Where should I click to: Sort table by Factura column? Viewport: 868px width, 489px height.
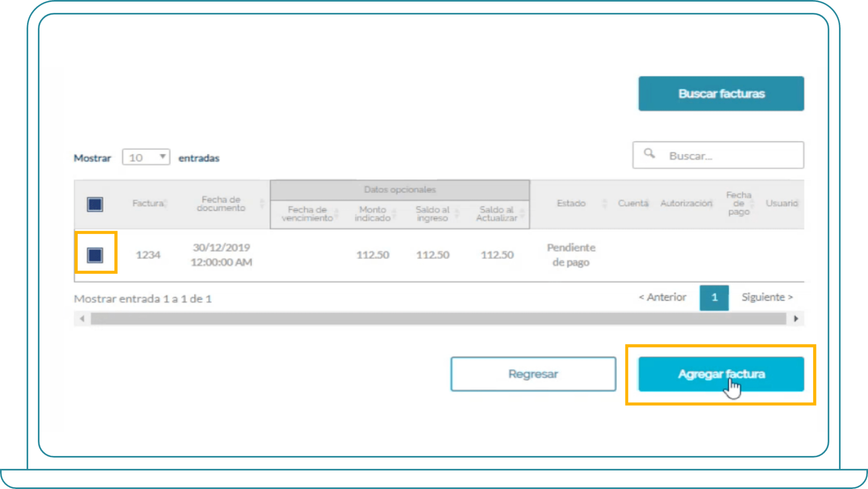tap(148, 203)
